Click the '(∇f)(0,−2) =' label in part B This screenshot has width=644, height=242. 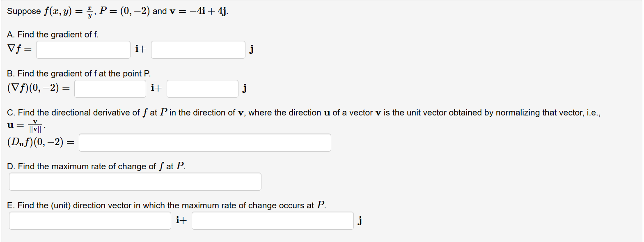coord(39,88)
